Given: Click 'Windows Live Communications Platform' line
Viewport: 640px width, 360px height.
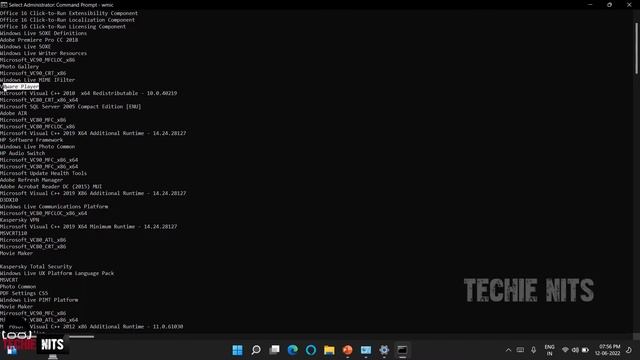Looking at the screenshot, I should point(54,207).
